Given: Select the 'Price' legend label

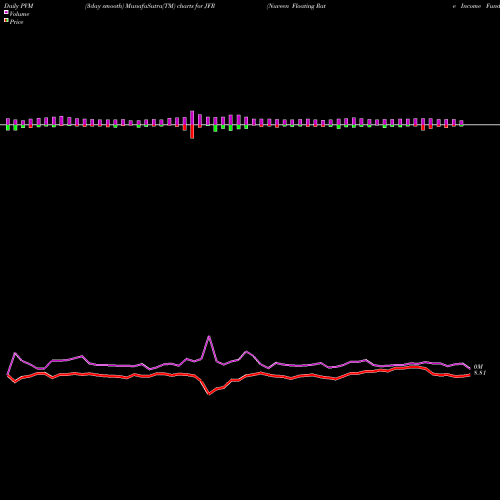Looking at the screenshot, I should tap(16, 22).
